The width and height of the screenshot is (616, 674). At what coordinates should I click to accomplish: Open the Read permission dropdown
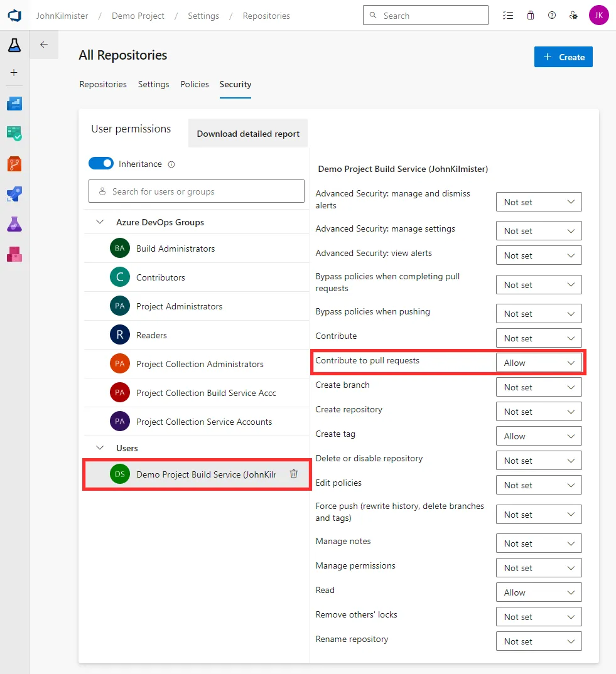click(539, 592)
